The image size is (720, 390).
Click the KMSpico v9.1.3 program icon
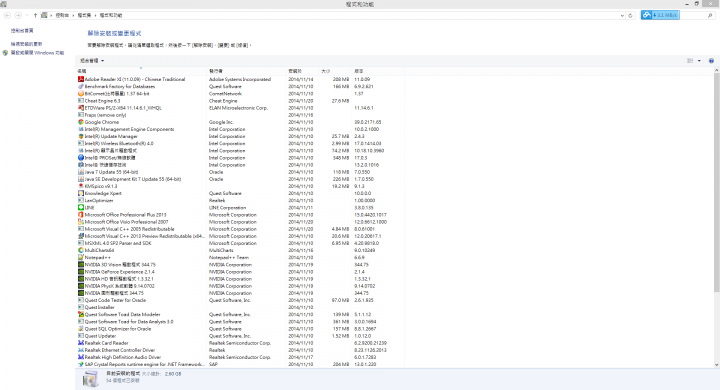tap(81, 186)
